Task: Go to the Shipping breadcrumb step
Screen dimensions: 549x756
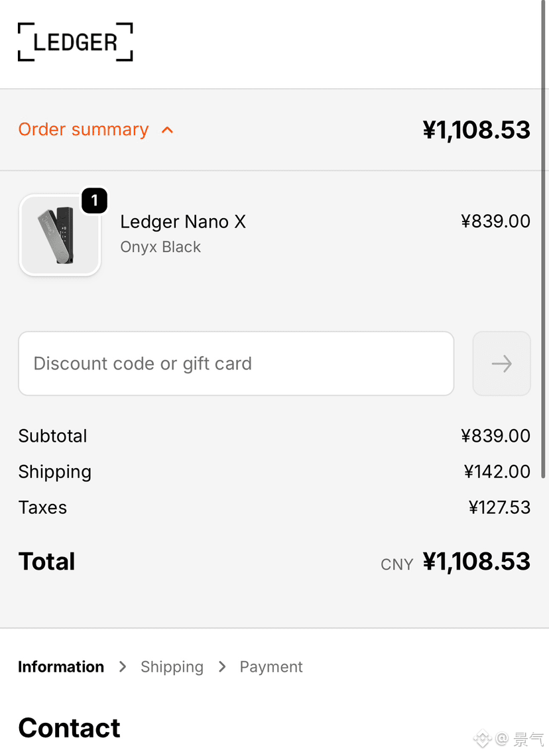Action: [x=172, y=666]
